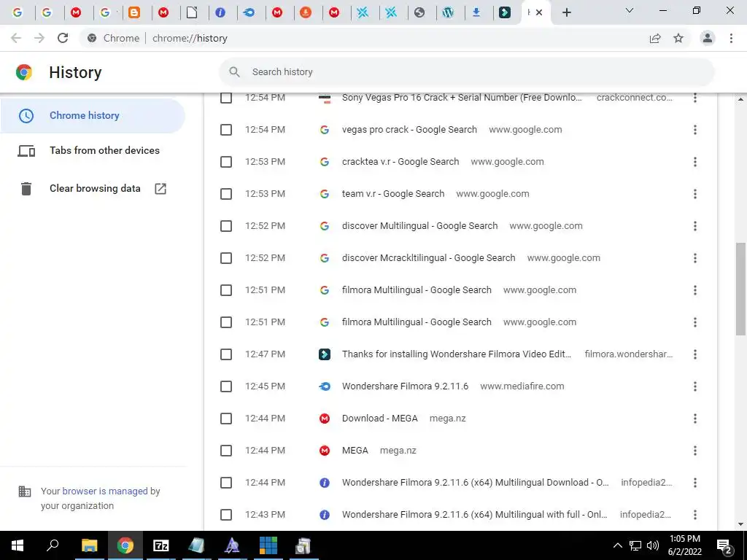The height and width of the screenshot is (560, 747).
Task: Click the Chrome taskbar icon
Action: point(125,545)
